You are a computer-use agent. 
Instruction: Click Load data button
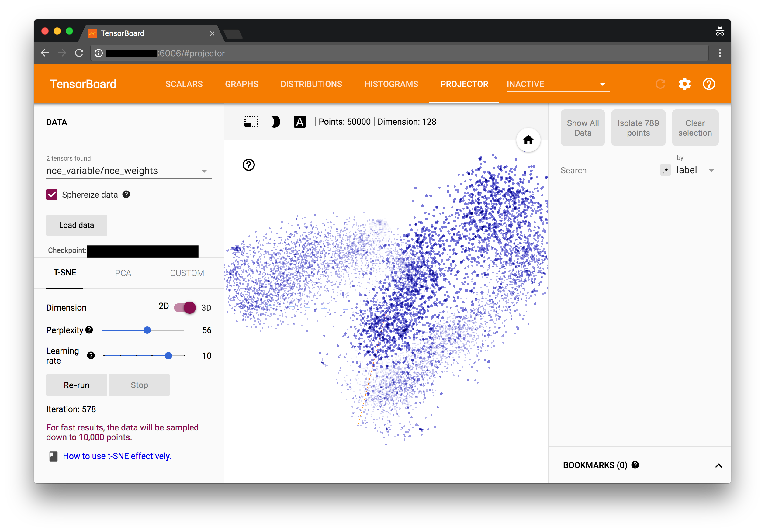click(76, 225)
